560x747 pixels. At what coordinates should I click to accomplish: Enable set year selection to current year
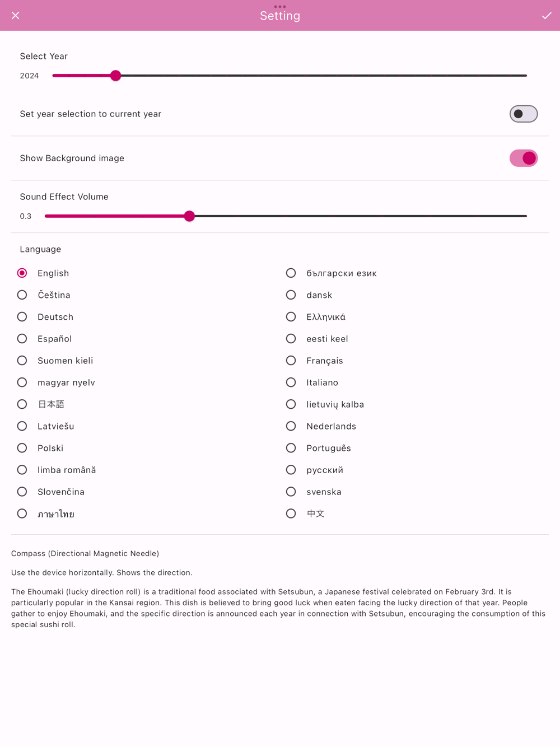(x=523, y=114)
